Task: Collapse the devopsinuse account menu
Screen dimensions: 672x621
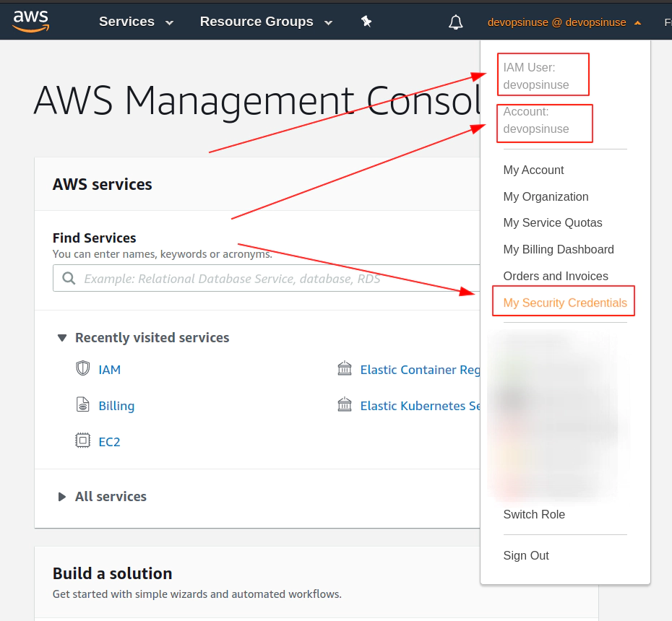Action: (x=564, y=22)
